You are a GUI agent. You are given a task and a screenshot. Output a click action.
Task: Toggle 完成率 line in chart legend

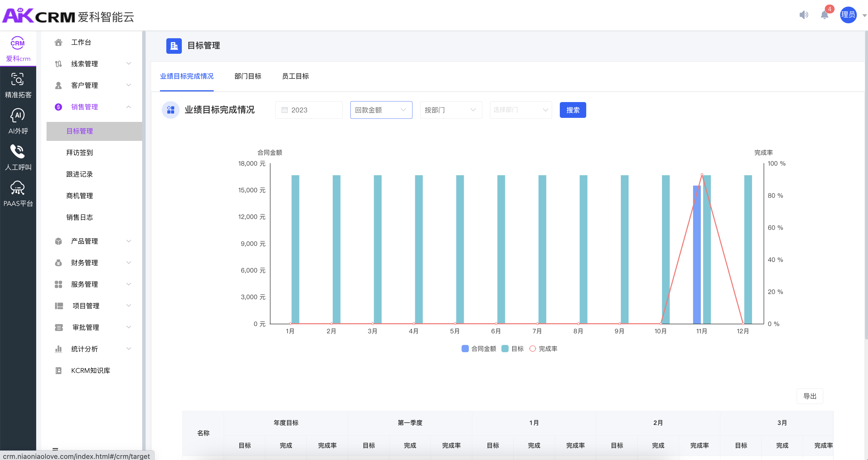(543, 349)
